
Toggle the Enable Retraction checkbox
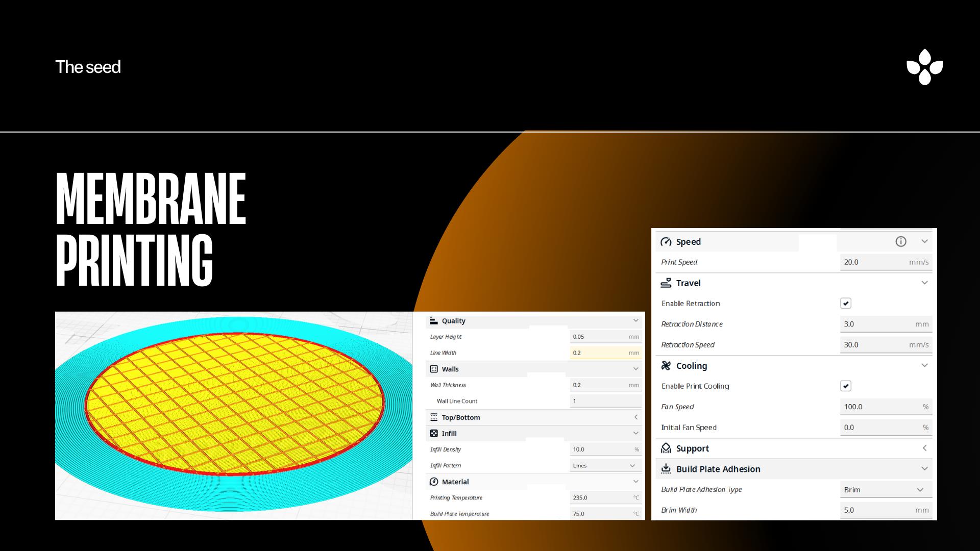(x=846, y=304)
